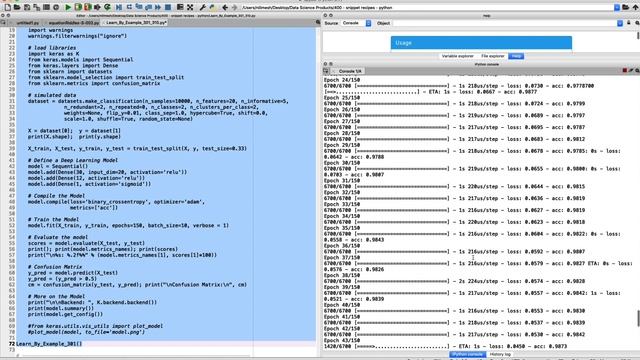Create a new file with toolbar icon

click(x=7, y=7)
